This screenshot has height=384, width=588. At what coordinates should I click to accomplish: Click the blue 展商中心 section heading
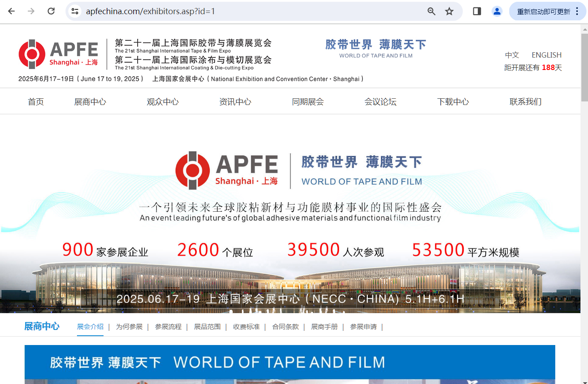click(42, 327)
